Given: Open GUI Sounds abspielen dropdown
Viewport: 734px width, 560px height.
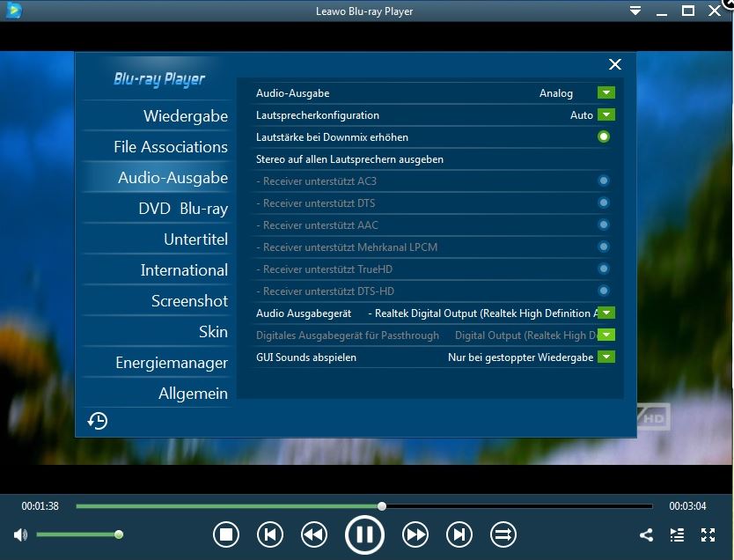Looking at the screenshot, I should [x=606, y=357].
